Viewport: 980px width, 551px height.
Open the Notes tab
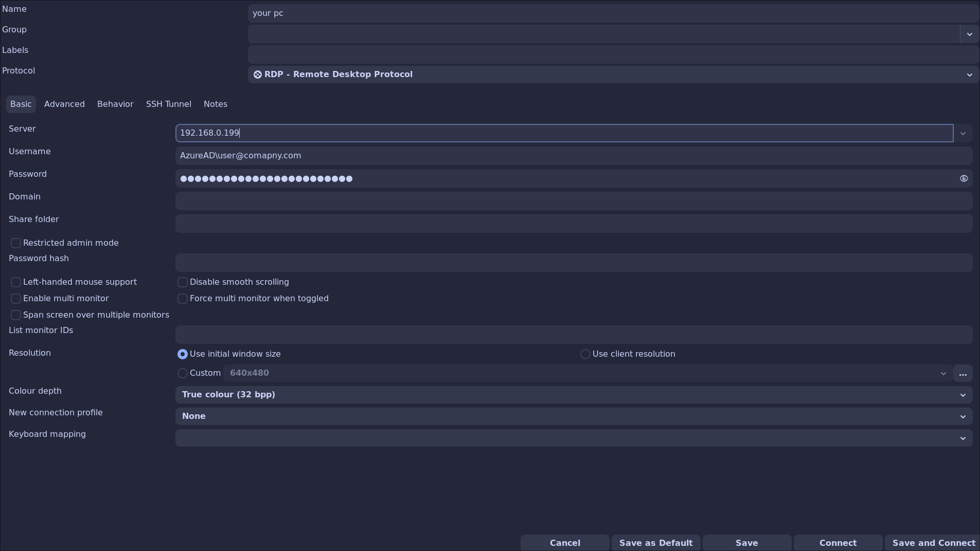tap(216, 104)
